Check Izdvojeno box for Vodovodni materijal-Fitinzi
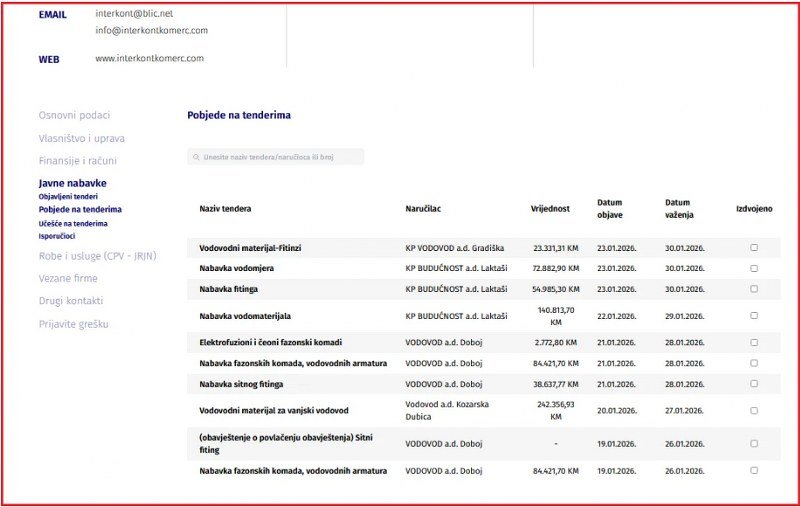Screen dimensions: 800x507 [x=754, y=247]
